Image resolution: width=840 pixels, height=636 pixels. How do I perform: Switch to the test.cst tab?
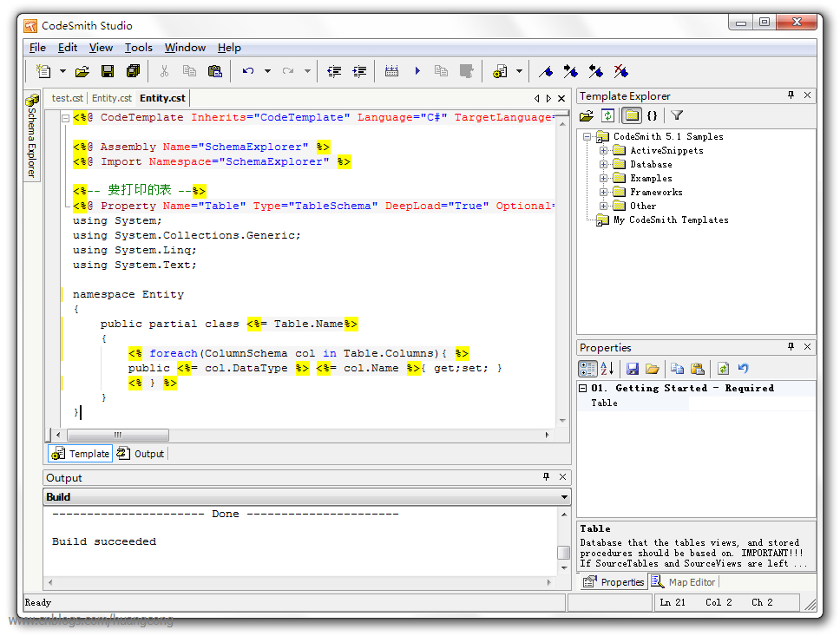67,98
